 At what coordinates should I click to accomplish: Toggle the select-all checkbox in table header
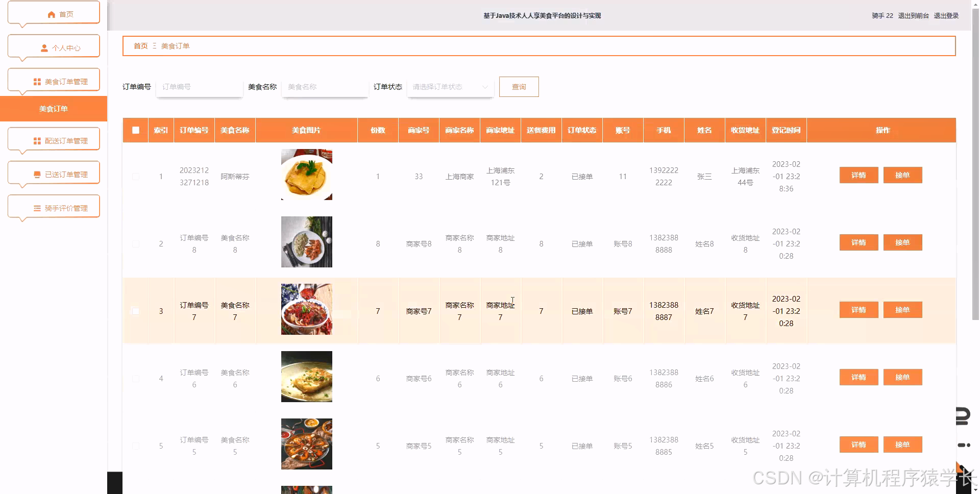[135, 130]
